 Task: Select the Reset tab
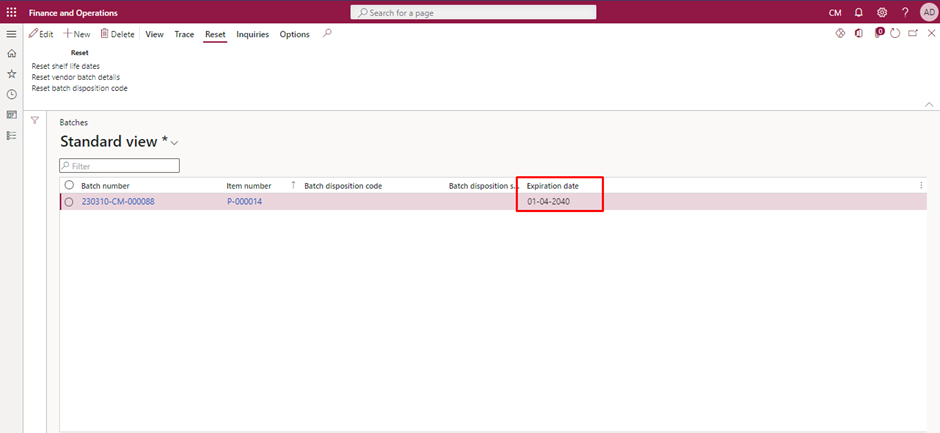point(215,34)
